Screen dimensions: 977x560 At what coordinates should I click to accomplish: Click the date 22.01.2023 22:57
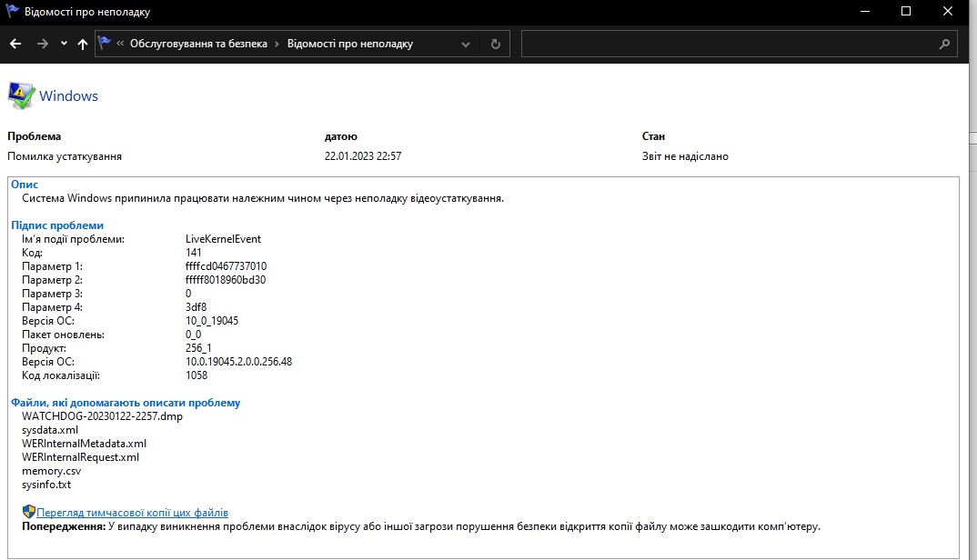point(363,156)
